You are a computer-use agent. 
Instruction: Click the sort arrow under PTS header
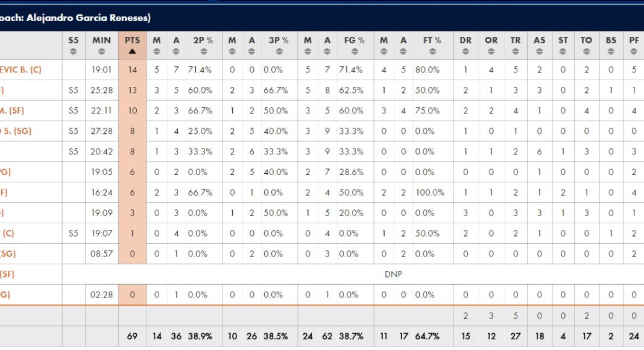(132, 51)
